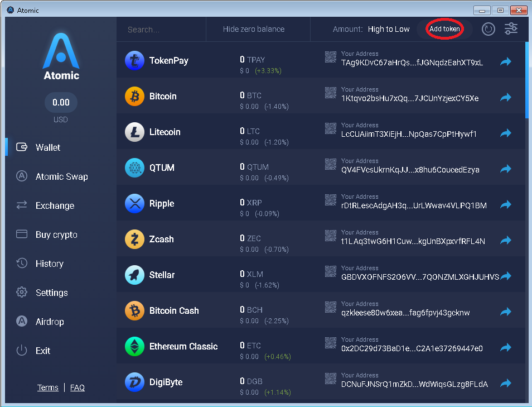532x407 pixels.
Task: Open the Terms link
Action: pyautogui.click(x=48, y=387)
